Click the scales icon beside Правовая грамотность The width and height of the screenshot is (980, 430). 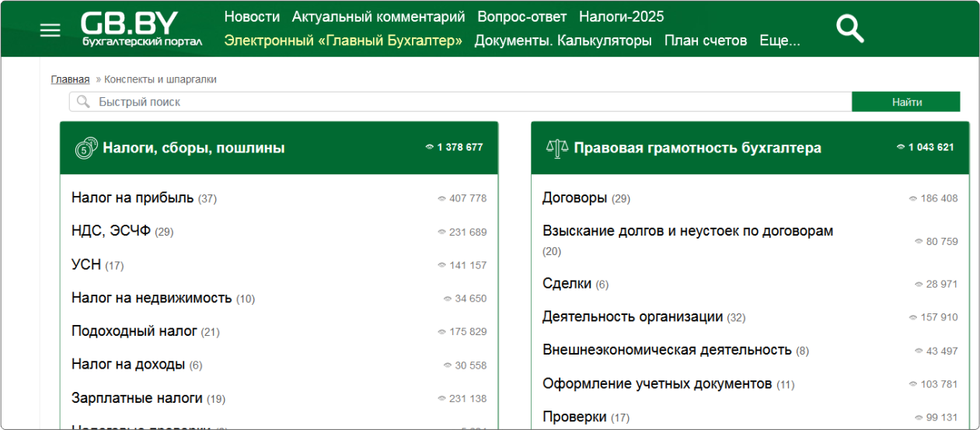pyautogui.click(x=557, y=148)
